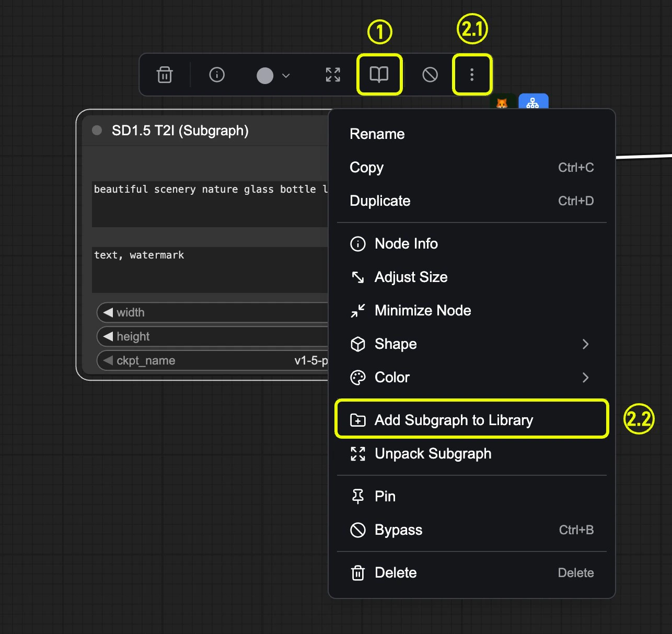Expand the Color submenu
Viewport: 672px width, 634px height.
(391, 377)
